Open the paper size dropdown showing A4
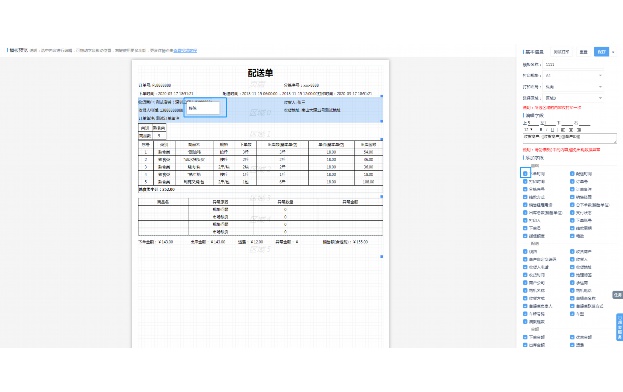 point(573,75)
